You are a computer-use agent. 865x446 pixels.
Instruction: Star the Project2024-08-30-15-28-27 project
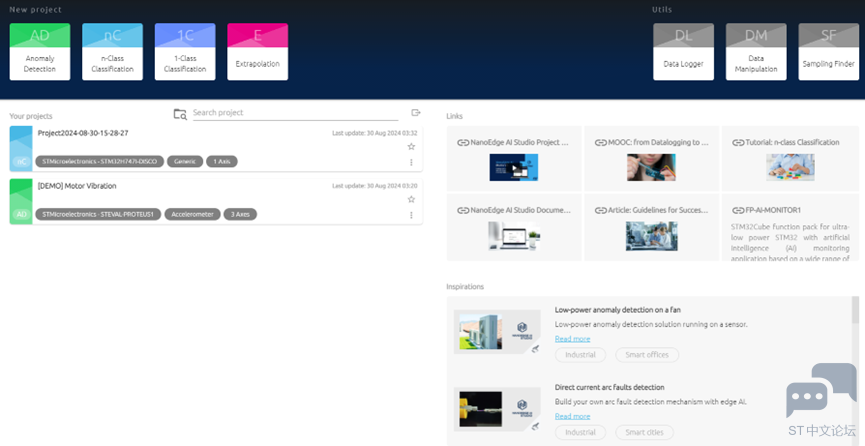(x=411, y=146)
